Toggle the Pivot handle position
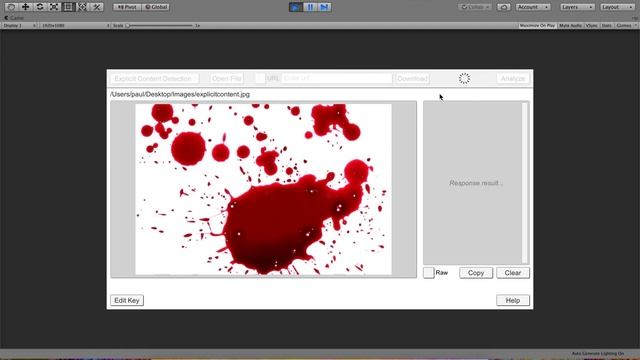This screenshot has width=640, height=360. [127, 7]
